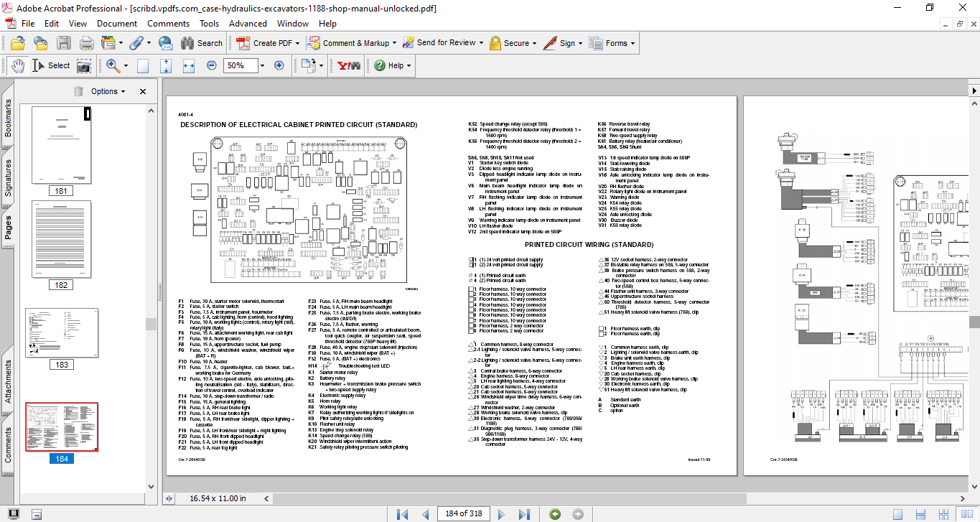Click the Email envelope icon

pos(165,43)
